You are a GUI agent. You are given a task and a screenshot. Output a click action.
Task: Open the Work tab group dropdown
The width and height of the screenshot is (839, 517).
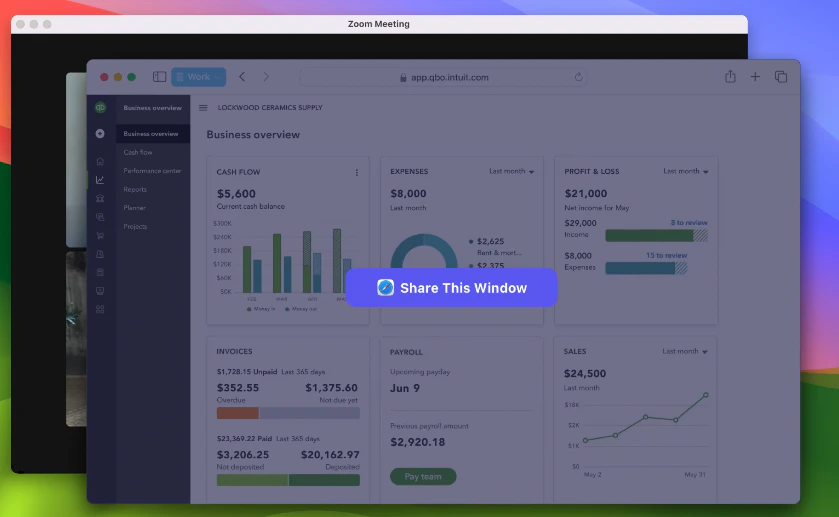click(199, 77)
